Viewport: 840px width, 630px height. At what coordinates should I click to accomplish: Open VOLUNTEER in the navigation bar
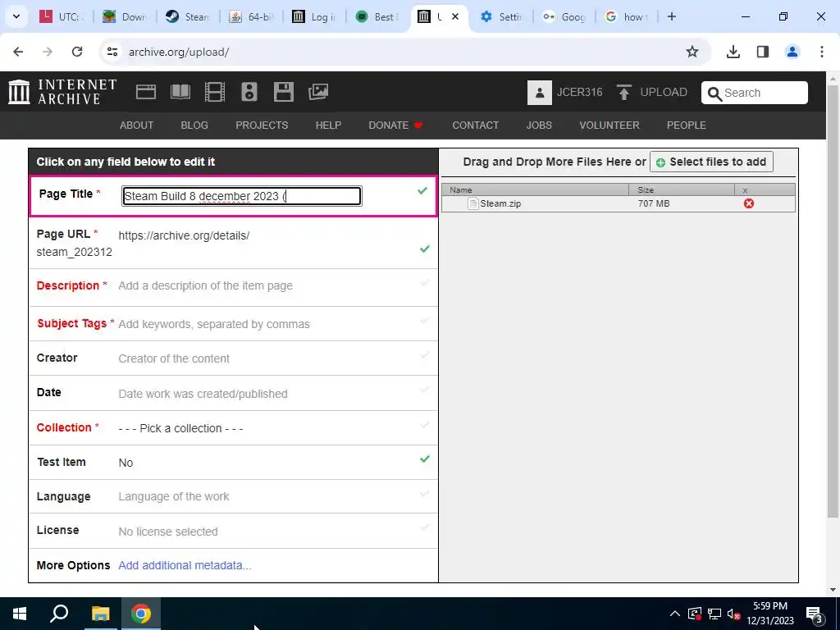[609, 126]
